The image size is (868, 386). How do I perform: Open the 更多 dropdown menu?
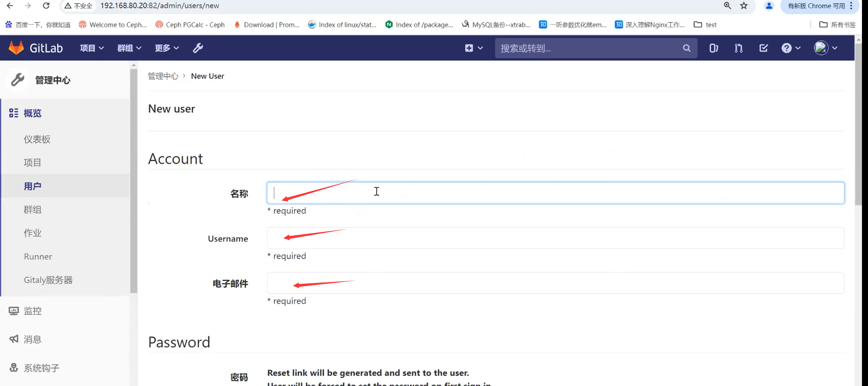(x=166, y=48)
